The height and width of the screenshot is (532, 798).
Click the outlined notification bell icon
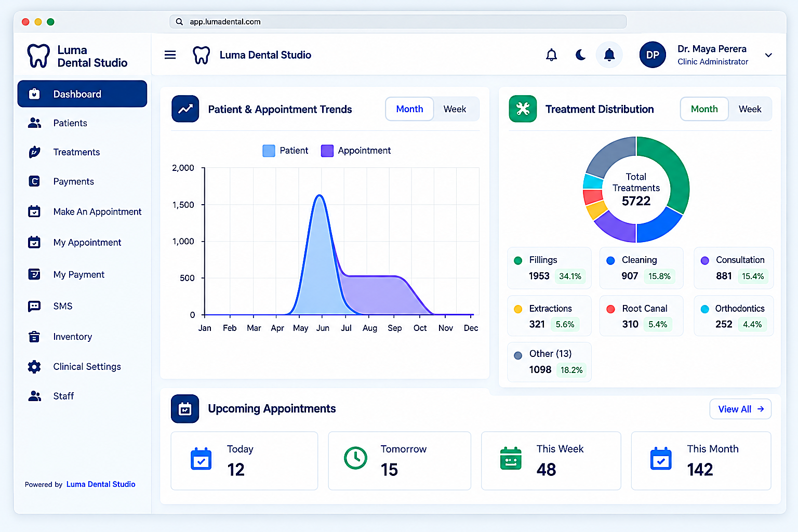point(551,55)
